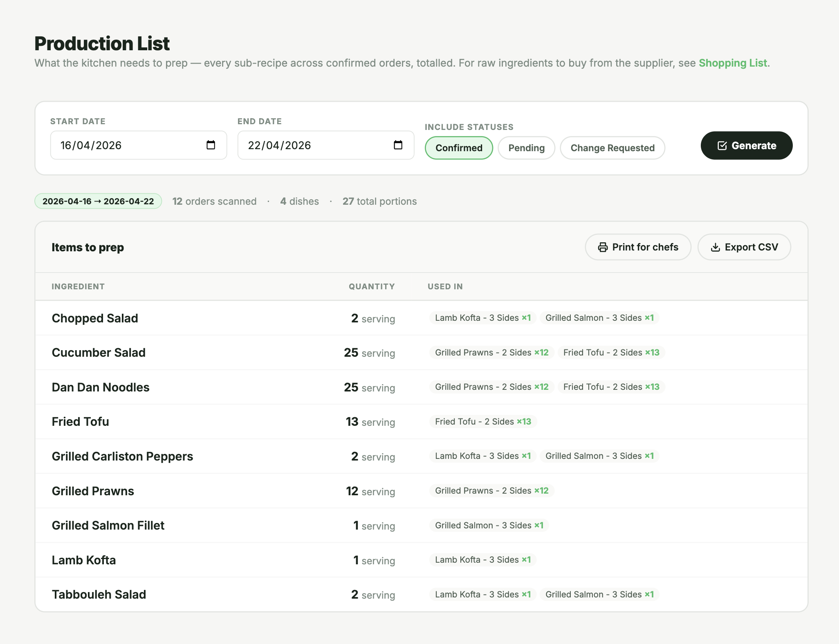Image resolution: width=839 pixels, height=644 pixels.
Task: Click the Quantity column header
Action: (372, 286)
